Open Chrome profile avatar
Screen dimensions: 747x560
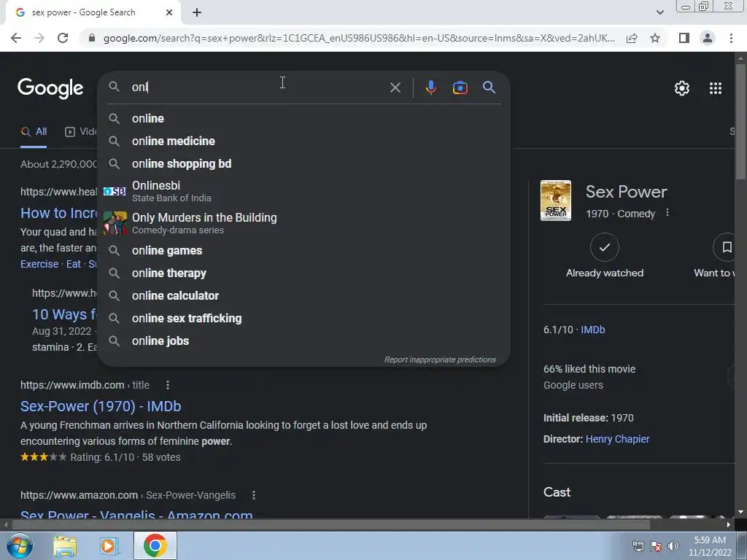tap(708, 38)
